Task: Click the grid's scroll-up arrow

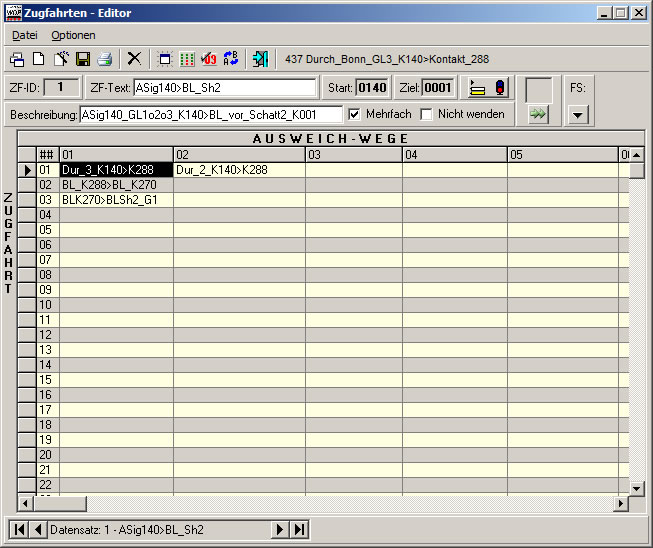Action: click(636, 155)
